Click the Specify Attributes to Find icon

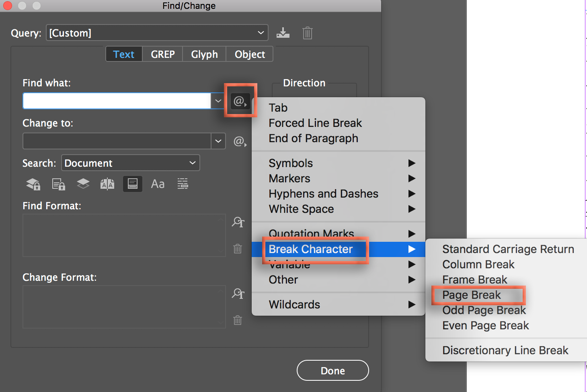tap(238, 222)
